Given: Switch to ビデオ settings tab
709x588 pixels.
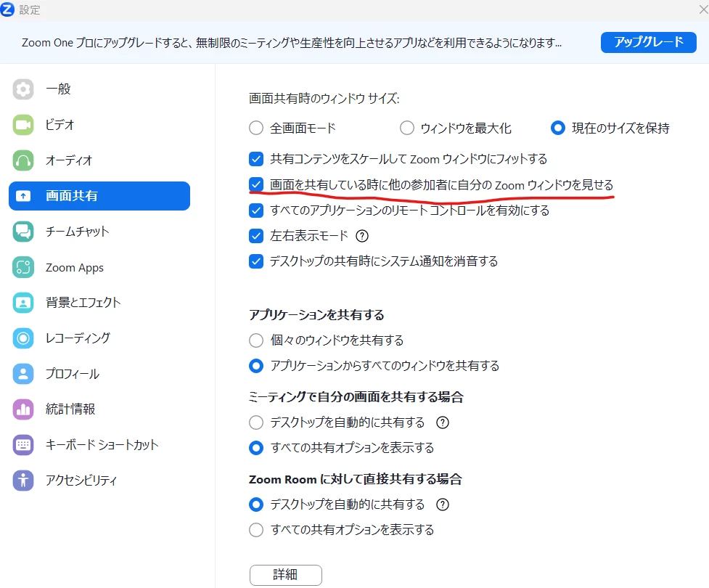Looking at the screenshot, I should click(99, 125).
